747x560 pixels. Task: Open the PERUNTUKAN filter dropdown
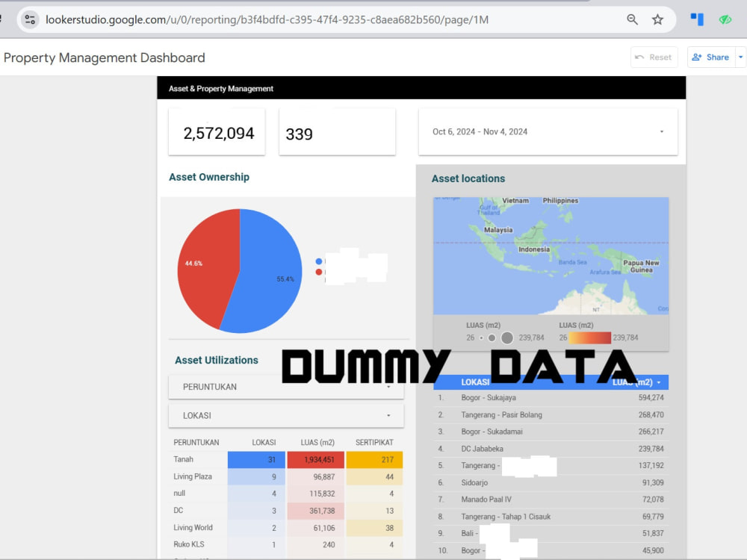pos(286,387)
